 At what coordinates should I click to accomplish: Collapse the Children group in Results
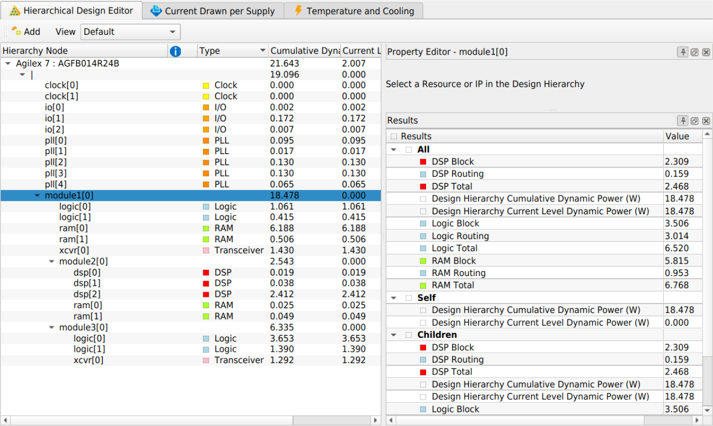(394, 335)
